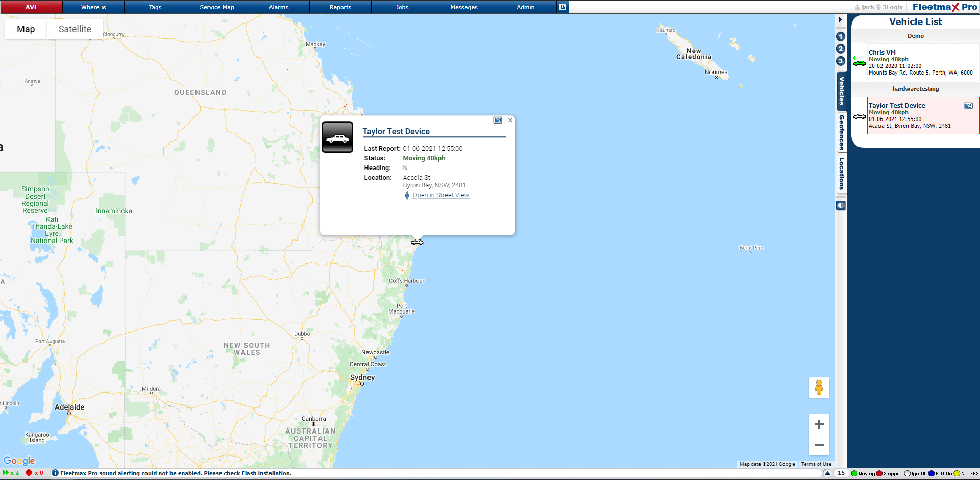Click the Fleetmax Pro logo
Viewport: 980px width, 480px height.
pyautogui.click(x=945, y=7)
